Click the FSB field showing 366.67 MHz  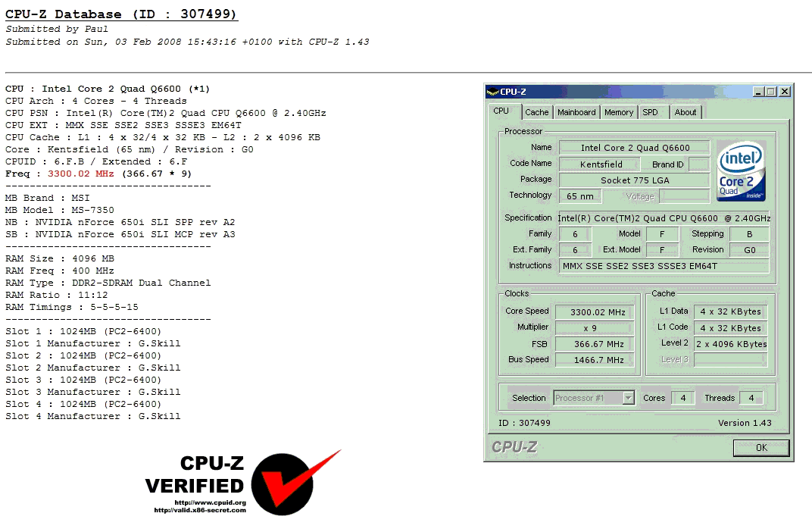tap(595, 344)
